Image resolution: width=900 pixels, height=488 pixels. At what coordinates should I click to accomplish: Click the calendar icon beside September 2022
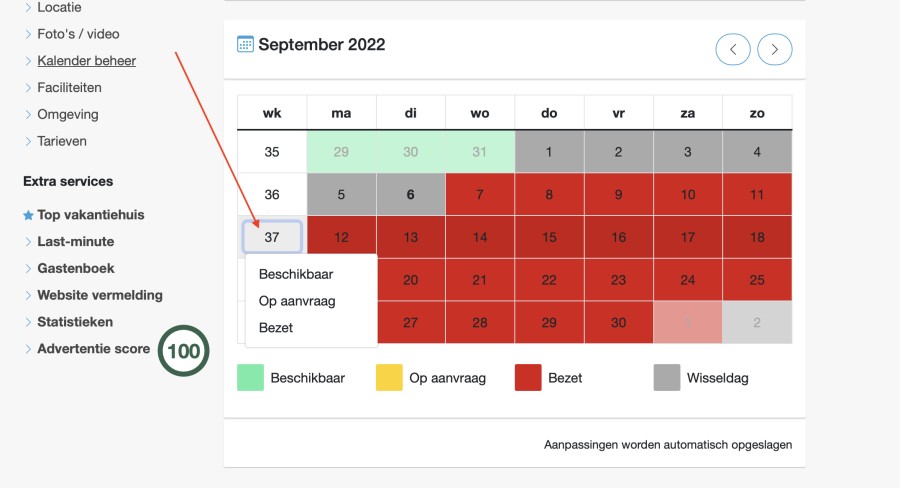click(x=245, y=44)
